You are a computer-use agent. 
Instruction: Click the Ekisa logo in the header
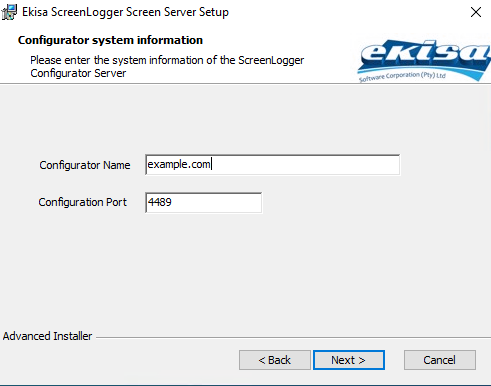point(424,60)
